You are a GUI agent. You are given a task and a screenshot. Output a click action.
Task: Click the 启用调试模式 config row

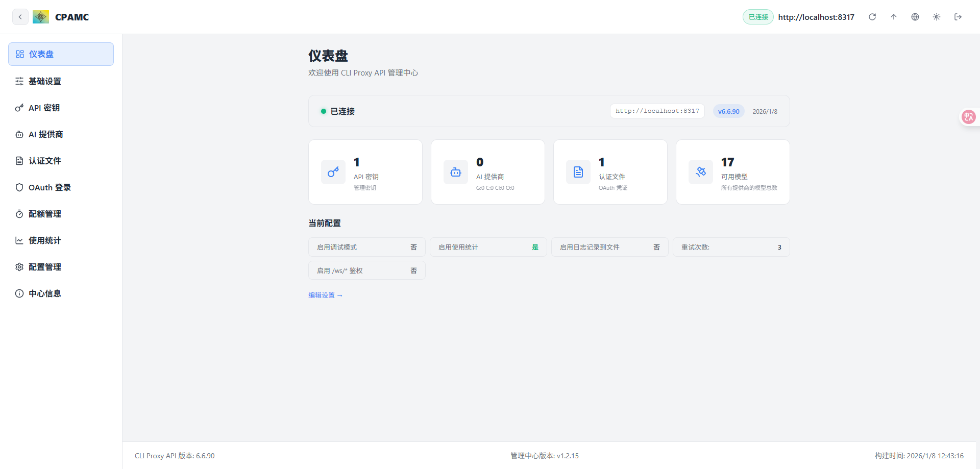point(367,247)
